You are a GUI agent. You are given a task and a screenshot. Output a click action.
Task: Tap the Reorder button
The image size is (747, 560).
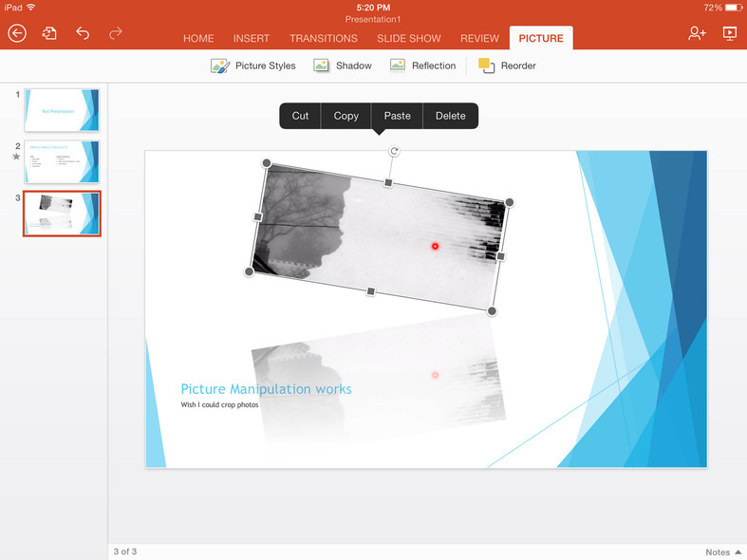click(x=507, y=65)
